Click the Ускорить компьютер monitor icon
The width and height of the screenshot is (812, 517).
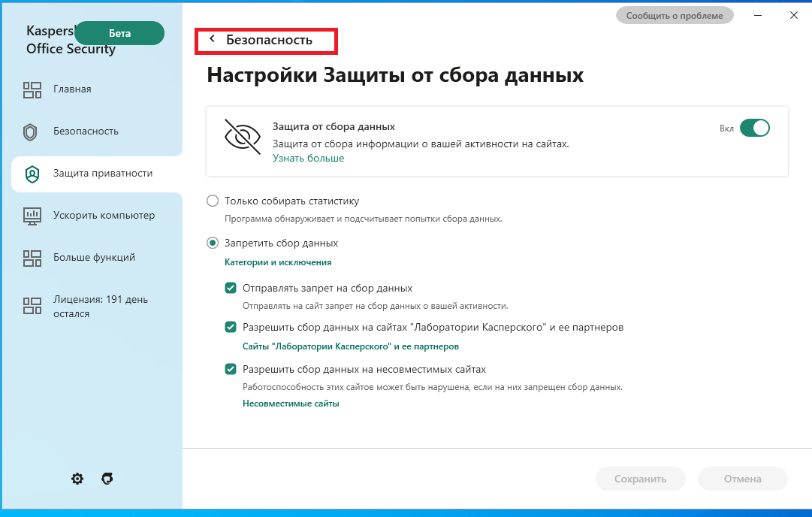click(32, 216)
